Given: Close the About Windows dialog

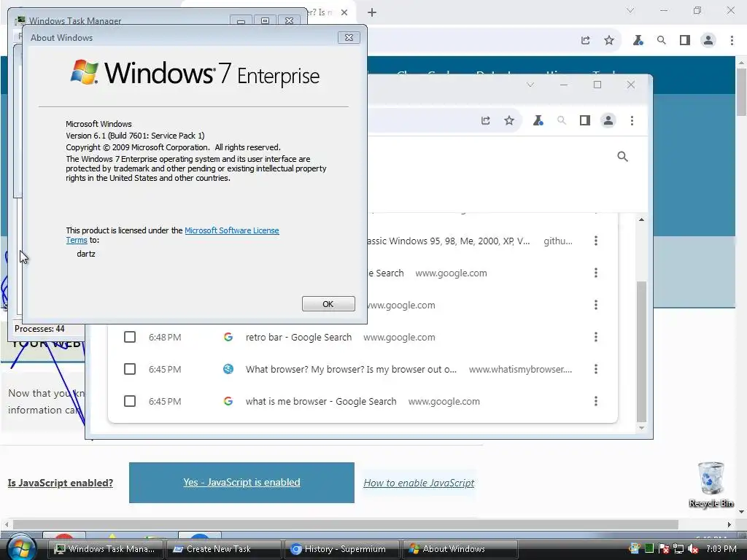Looking at the screenshot, I should tap(349, 38).
